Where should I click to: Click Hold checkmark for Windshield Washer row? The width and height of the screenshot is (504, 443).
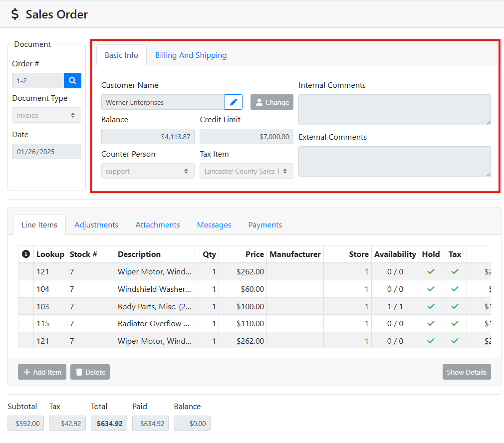(431, 289)
